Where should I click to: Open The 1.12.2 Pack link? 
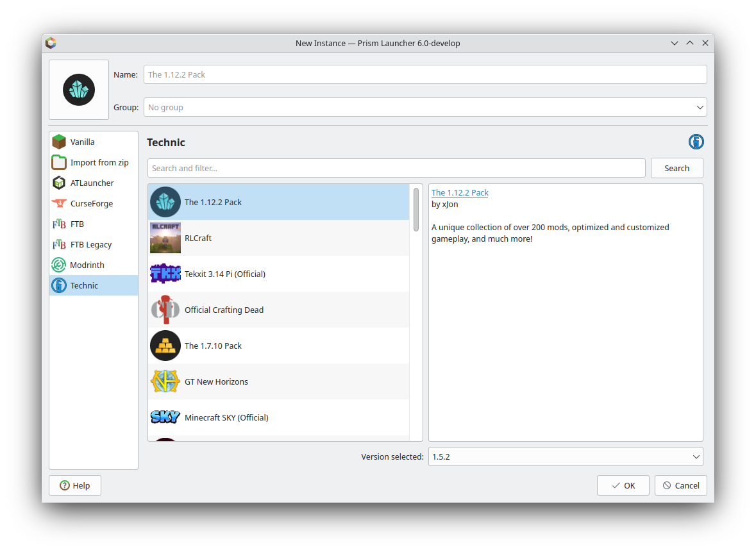[459, 192]
